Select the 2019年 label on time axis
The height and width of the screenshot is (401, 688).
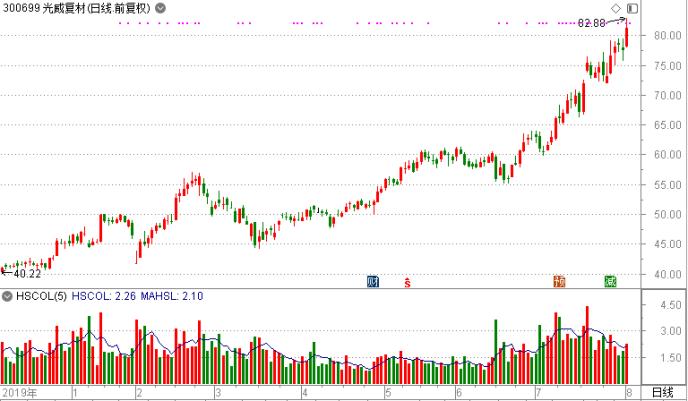point(19,391)
